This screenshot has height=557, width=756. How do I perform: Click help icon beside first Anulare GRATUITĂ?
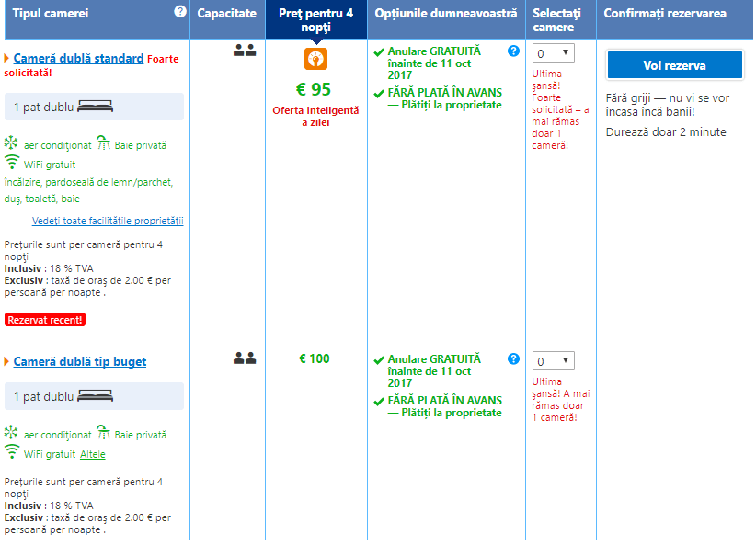click(513, 51)
